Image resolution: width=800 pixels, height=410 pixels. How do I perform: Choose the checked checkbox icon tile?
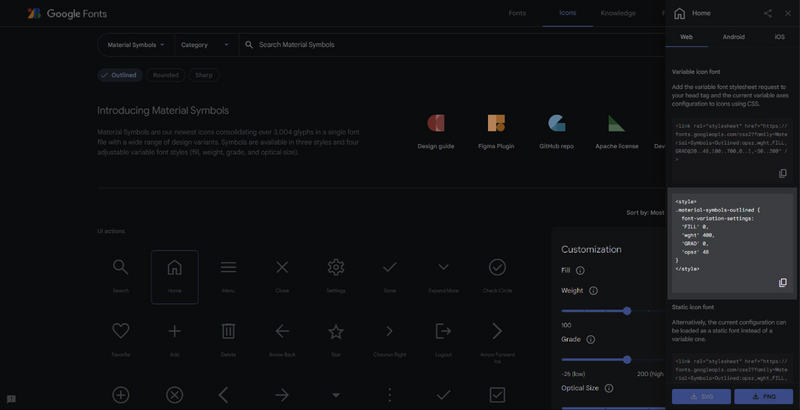pyautogui.click(x=497, y=395)
